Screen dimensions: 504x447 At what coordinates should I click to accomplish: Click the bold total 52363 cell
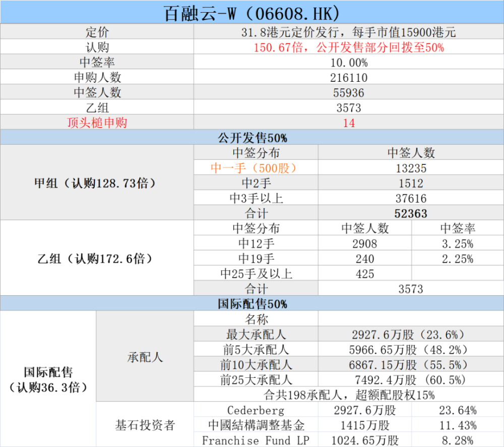411,213
